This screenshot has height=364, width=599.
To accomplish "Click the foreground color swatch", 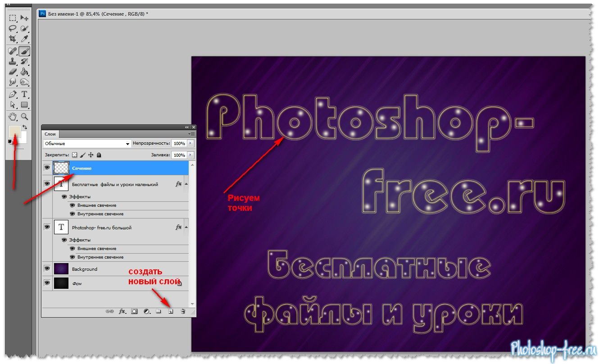I will coord(14,132).
